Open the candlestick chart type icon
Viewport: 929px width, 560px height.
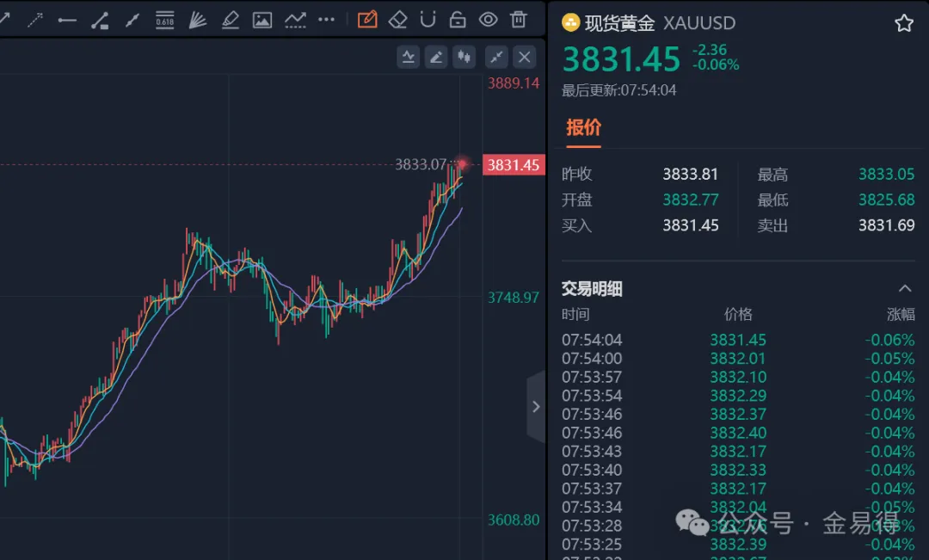[464, 58]
